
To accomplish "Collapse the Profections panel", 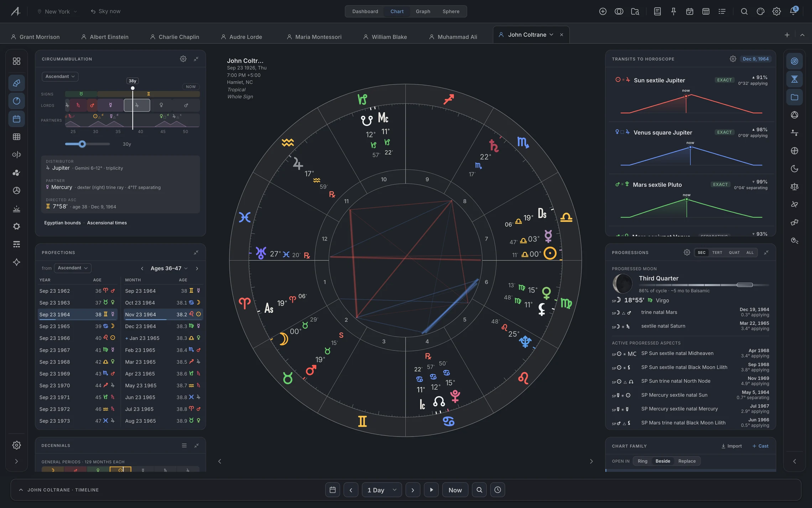I will (196, 252).
